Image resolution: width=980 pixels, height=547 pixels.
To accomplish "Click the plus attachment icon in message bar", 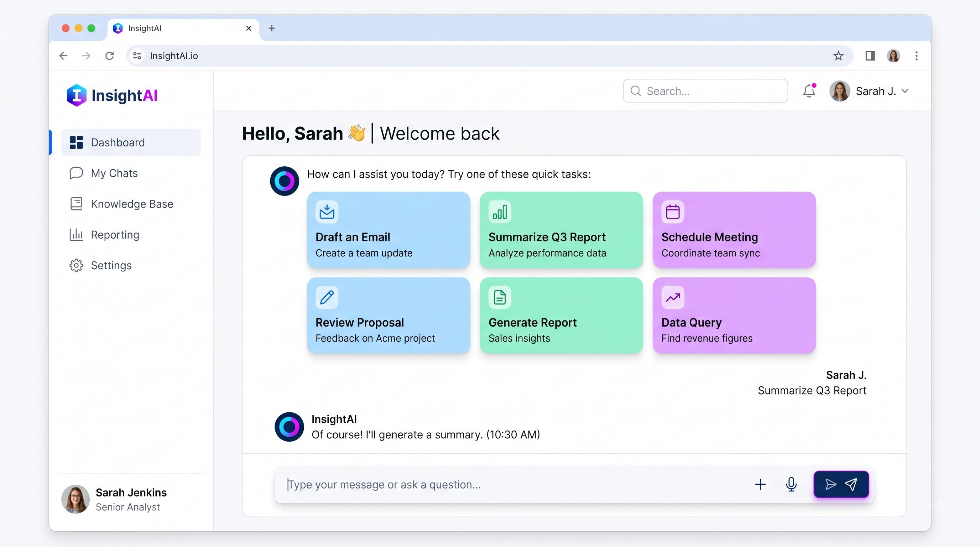I will coord(760,484).
